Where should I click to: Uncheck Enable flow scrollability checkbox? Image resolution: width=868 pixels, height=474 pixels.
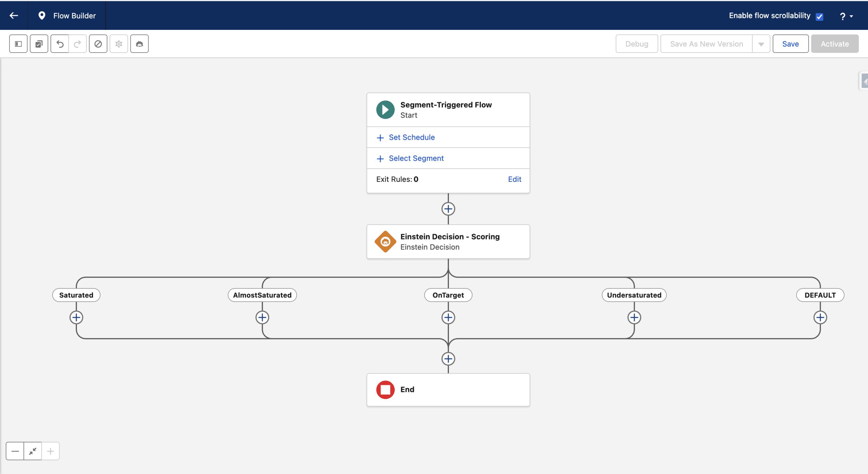click(820, 17)
